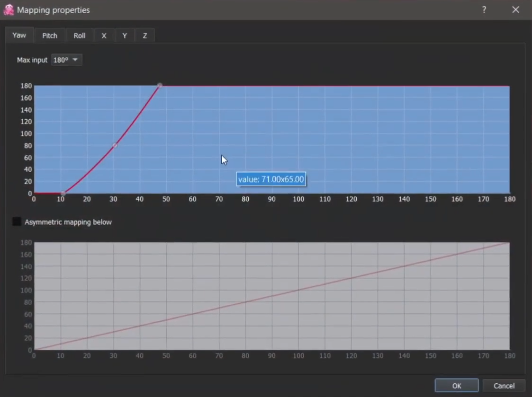Select the Roll tab
The height and width of the screenshot is (397, 532).
(80, 35)
